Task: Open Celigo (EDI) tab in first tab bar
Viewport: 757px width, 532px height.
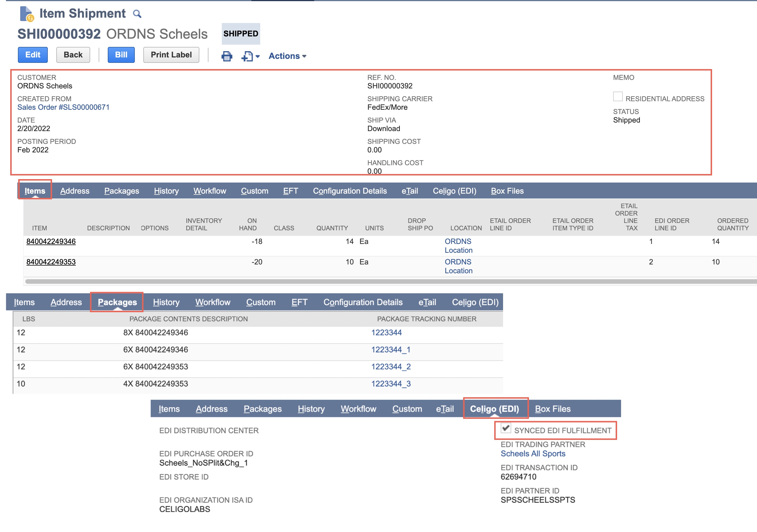Action: [x=454, y=191]
